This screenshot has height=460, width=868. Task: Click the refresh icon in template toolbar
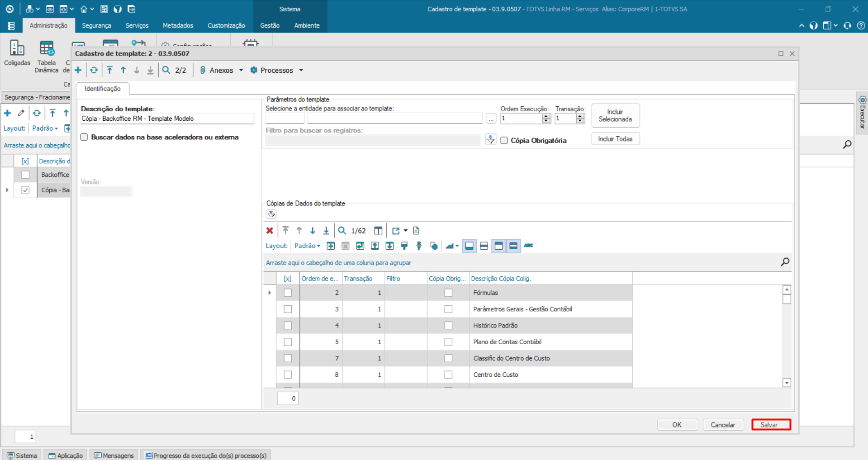point(94,70)
